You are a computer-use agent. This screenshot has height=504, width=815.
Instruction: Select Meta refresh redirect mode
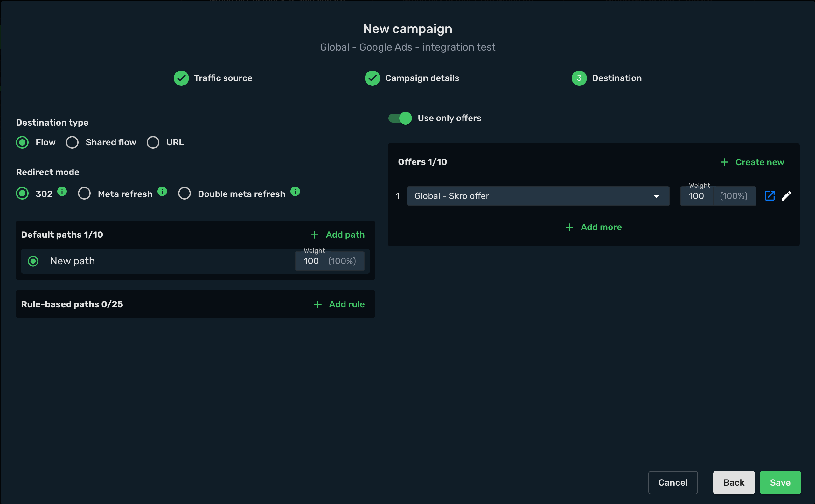pyautogui.click(x=84, y=193)
